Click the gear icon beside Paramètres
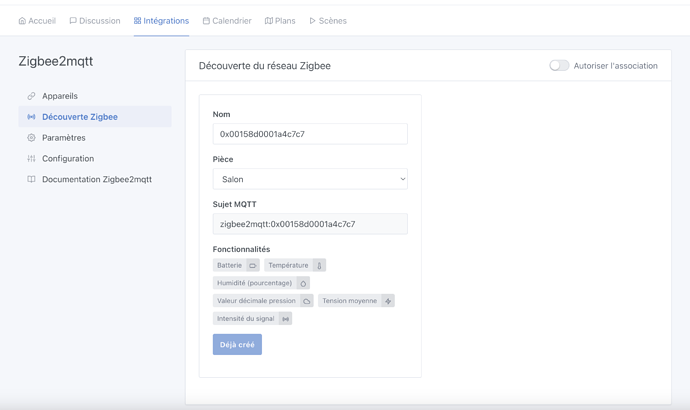The width and height of the screenshot is (690, 410). click(x=31, y=138)
